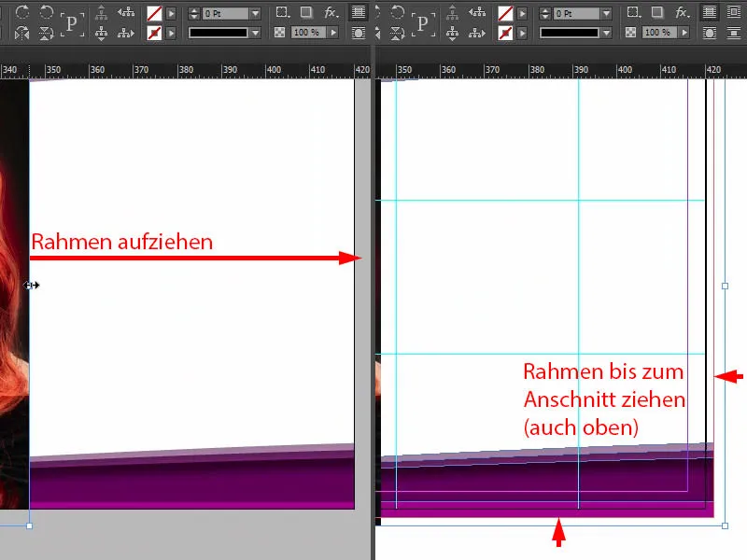This screenshot has height=560, width=747.
Task: Rotate counter-clockwise icon in right window toolbar
Action: [x=397, y=12]
